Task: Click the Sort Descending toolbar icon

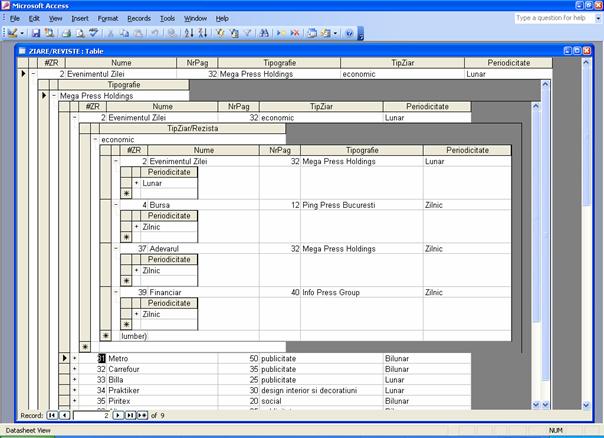Action: pyautogui.click(x=202, y=33)
